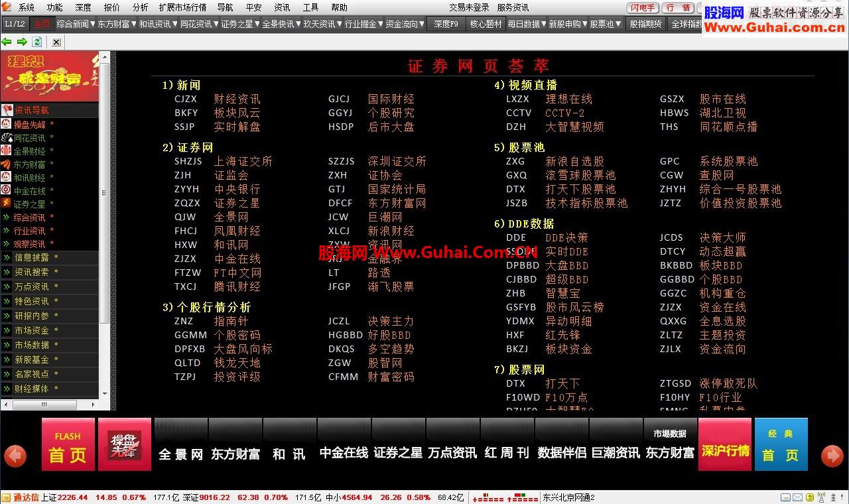
Task: Close the browser pane with the X icon
Action: pos(56,42)
